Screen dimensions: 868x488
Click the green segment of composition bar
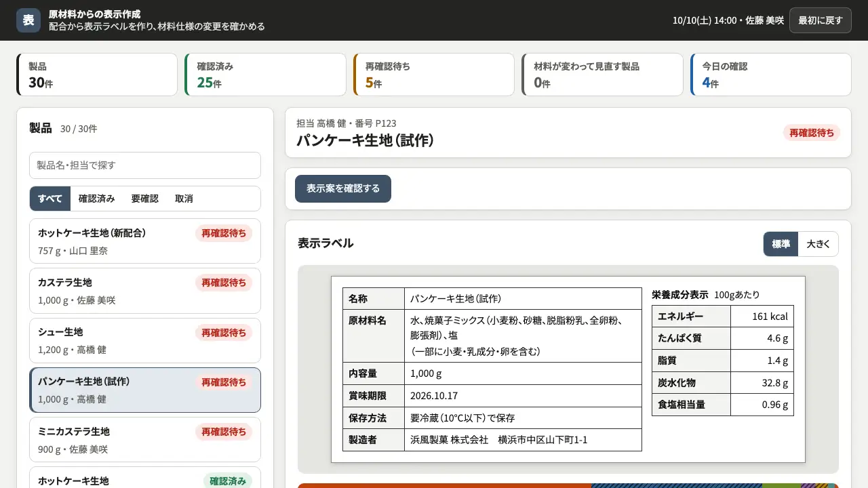tap(781, 485)
